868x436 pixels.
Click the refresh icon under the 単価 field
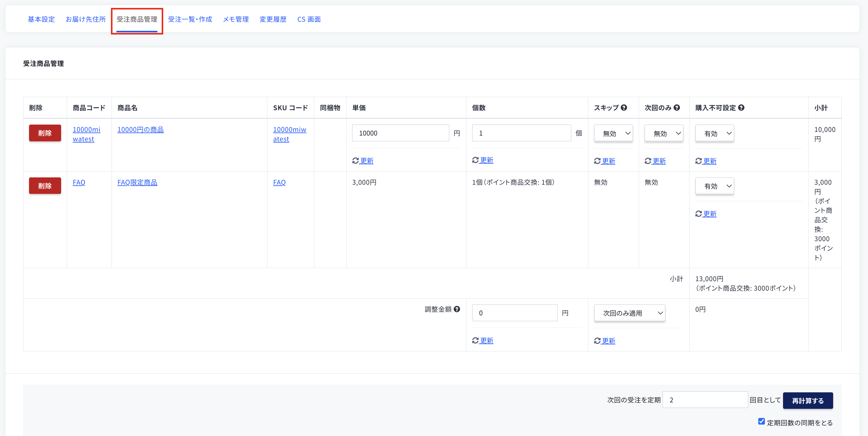(355, 161)
